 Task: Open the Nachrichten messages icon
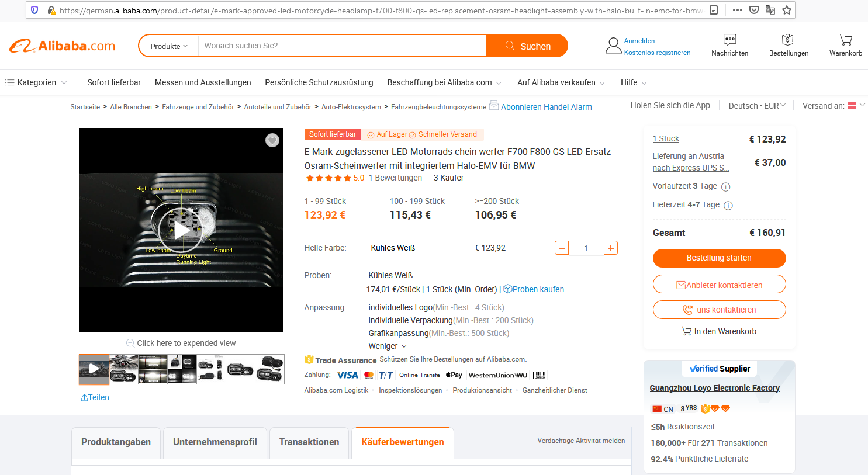pos(729,40)
